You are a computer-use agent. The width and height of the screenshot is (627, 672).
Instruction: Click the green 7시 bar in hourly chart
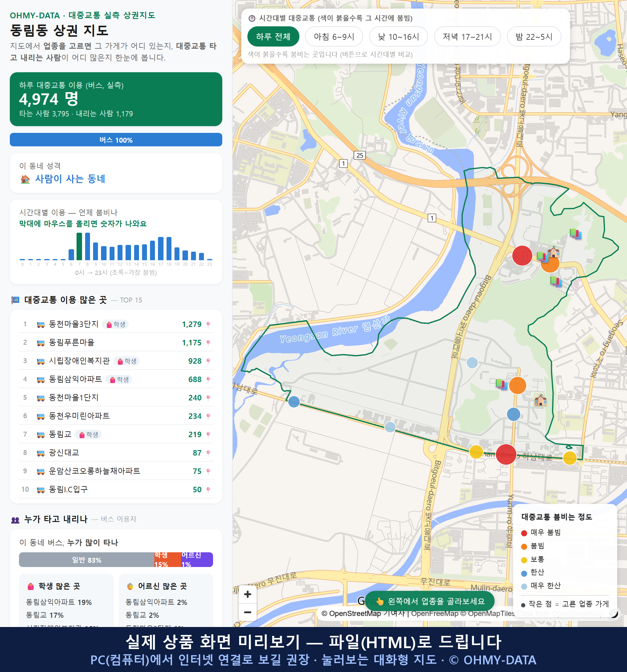coord(79,246)
